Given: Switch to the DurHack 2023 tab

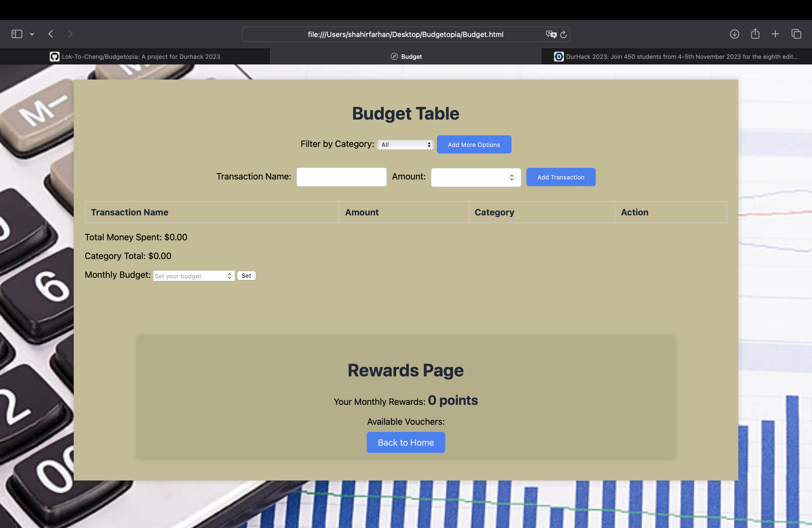Looking at the screenshot, I should coord(676,57).
